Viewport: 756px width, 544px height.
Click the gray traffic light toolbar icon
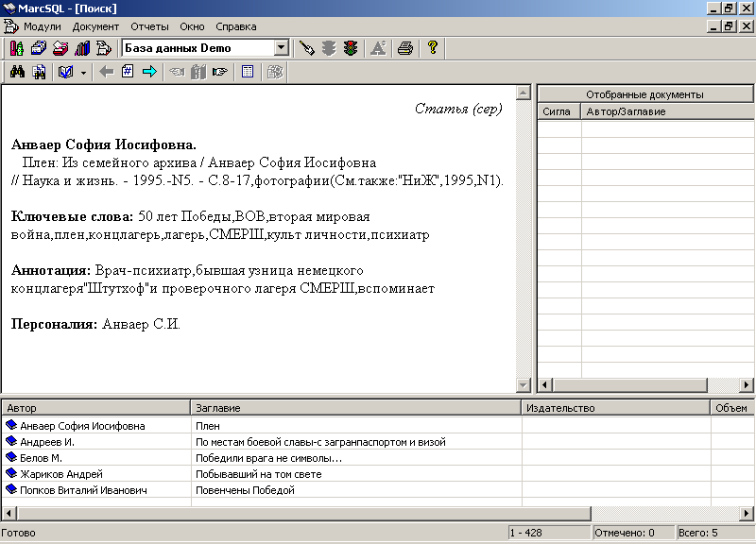point(329,48)
